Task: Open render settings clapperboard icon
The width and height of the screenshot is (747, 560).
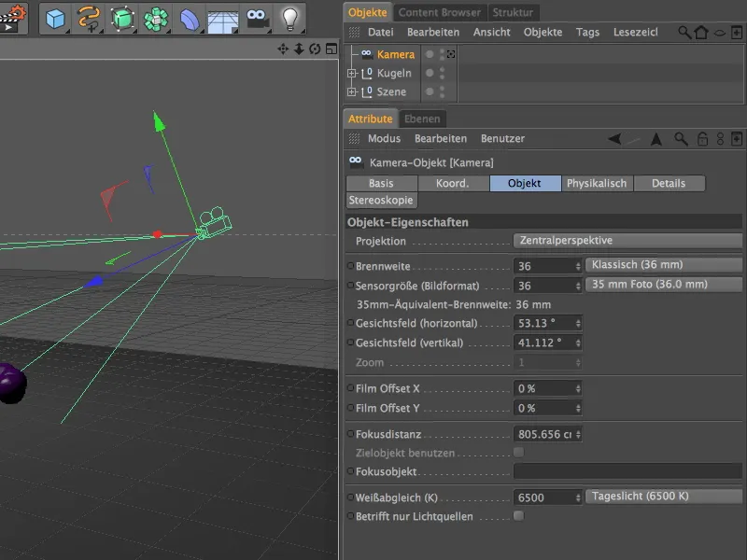Action: point(12,18)
